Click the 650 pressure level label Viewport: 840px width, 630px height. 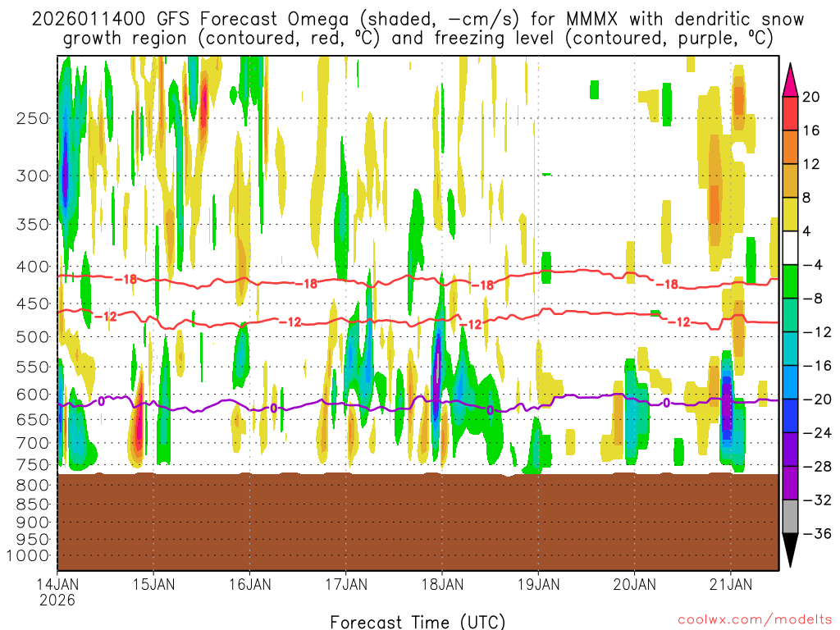pos(33,419)
